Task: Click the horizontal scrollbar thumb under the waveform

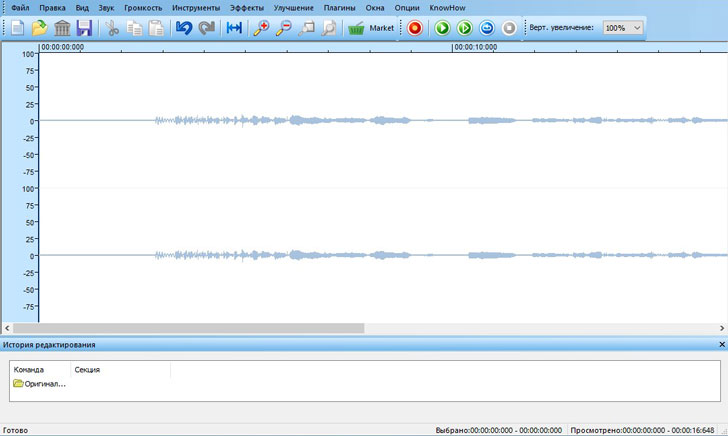Action: coord(188,327)
